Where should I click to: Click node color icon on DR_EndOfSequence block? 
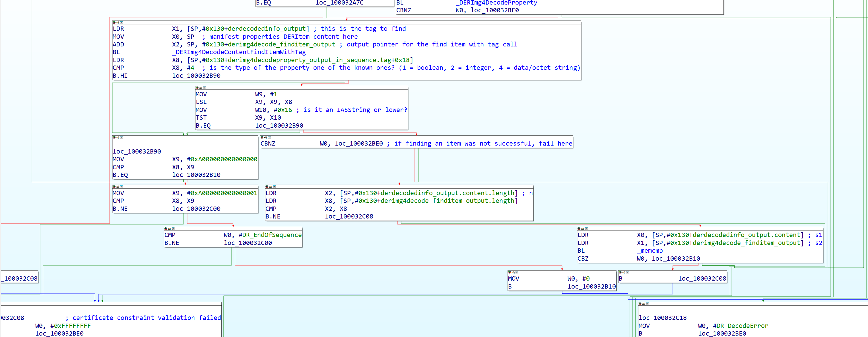[166, 229]
